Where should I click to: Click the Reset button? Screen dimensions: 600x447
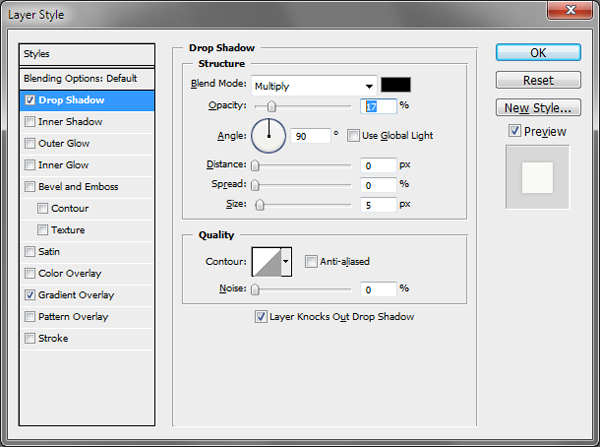pyautogui.click(x=538, y=80)
